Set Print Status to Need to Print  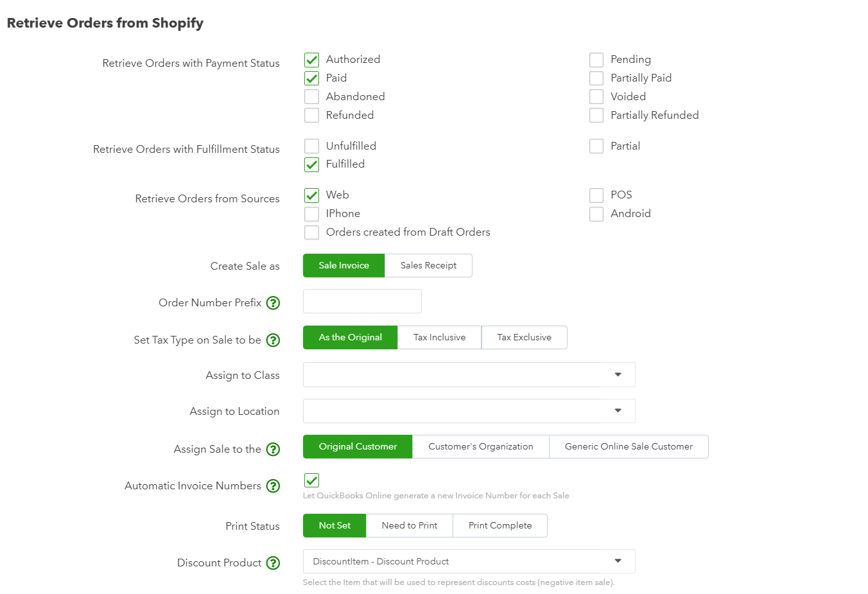[x=409, y=525]
